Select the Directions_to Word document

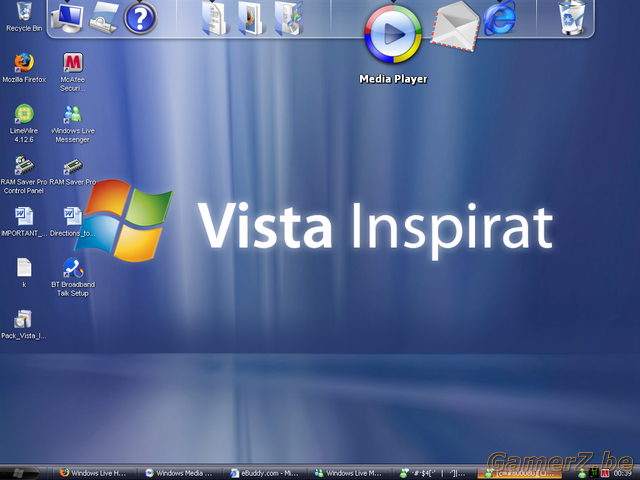click(x=73, y=222)
